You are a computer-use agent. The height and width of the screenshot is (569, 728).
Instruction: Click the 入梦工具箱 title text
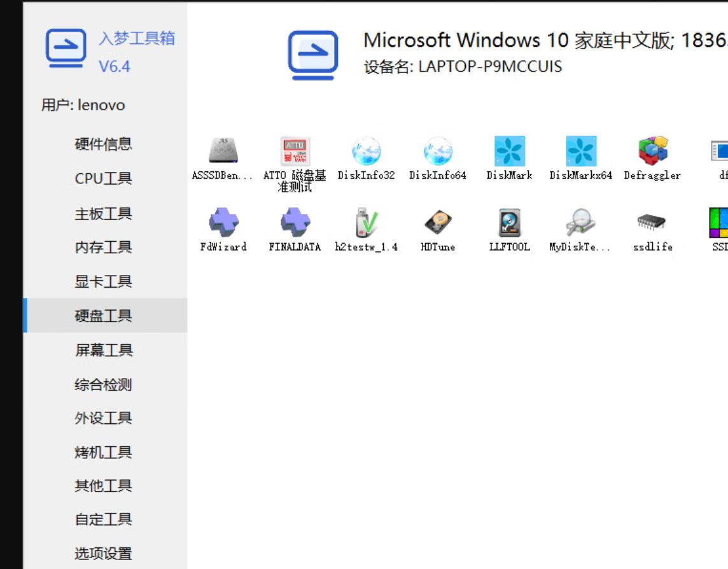(137, 38)
